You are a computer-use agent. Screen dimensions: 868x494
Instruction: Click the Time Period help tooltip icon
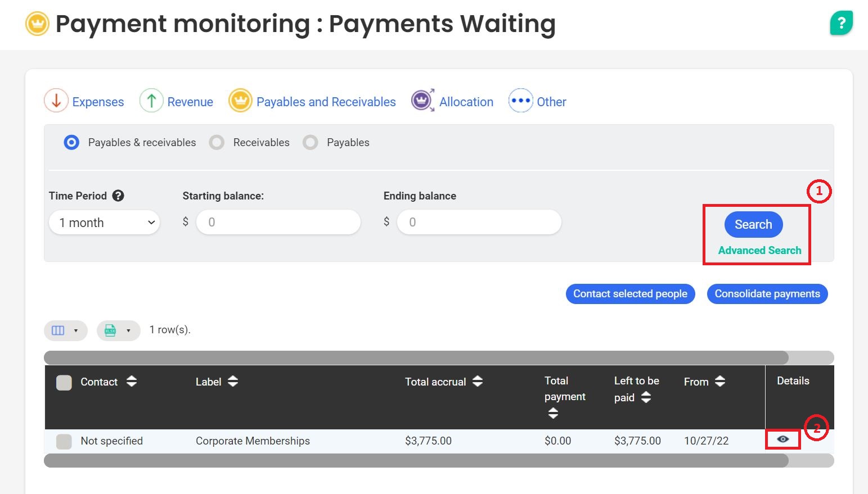point(118,196)
